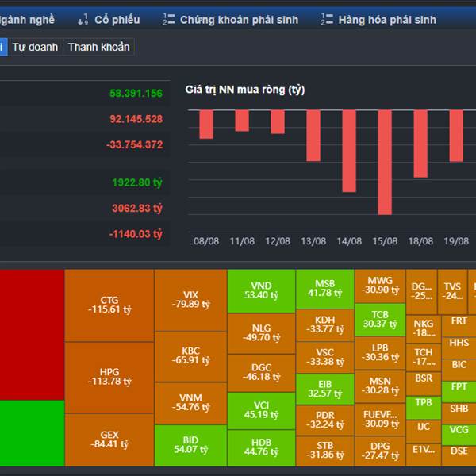The image size is (476, 476).
Task: Select the DPG -27.47 tỷ tile
Action: coord(380,451)
